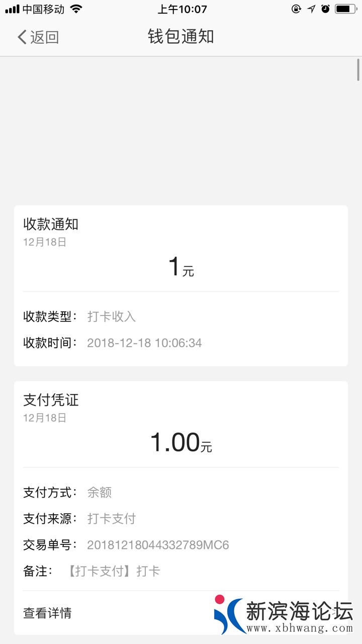Tap the rotation lock status icon
The height and width of the screenshot is (644, 362).
tap(296, 9)
